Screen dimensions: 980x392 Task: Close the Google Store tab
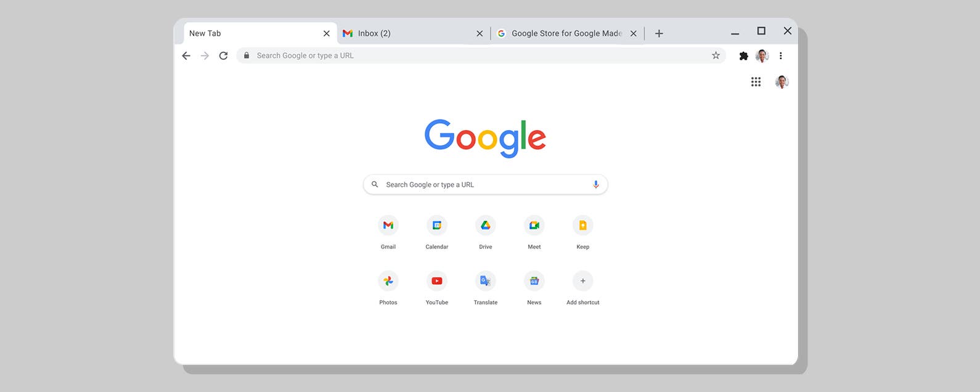point(633,33)
